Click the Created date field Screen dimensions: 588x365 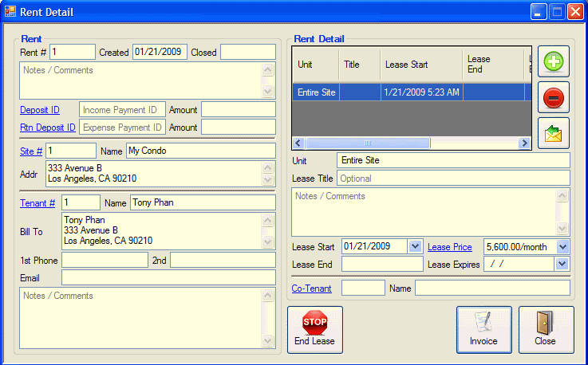(160, 52)
